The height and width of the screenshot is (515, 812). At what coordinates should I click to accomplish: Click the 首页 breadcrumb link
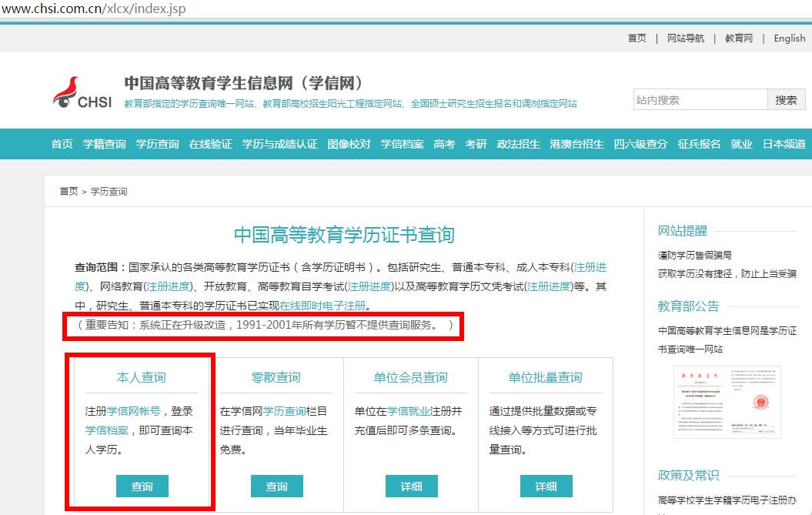click(x=69, y=192)
